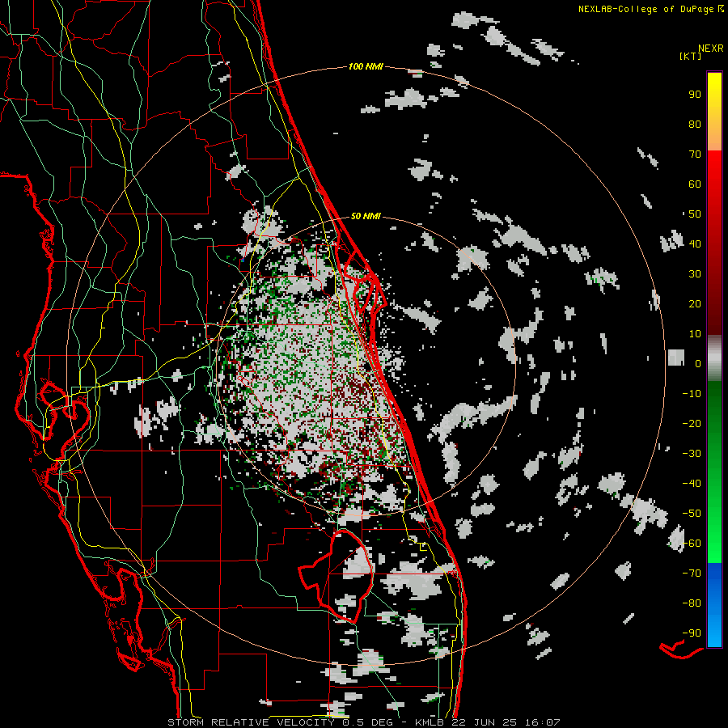Click the positive 50 scale label

695,214
